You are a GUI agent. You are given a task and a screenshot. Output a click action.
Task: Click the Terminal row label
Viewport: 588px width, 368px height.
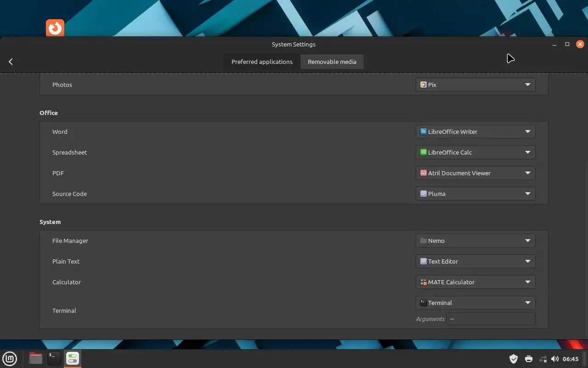[64, 310]
